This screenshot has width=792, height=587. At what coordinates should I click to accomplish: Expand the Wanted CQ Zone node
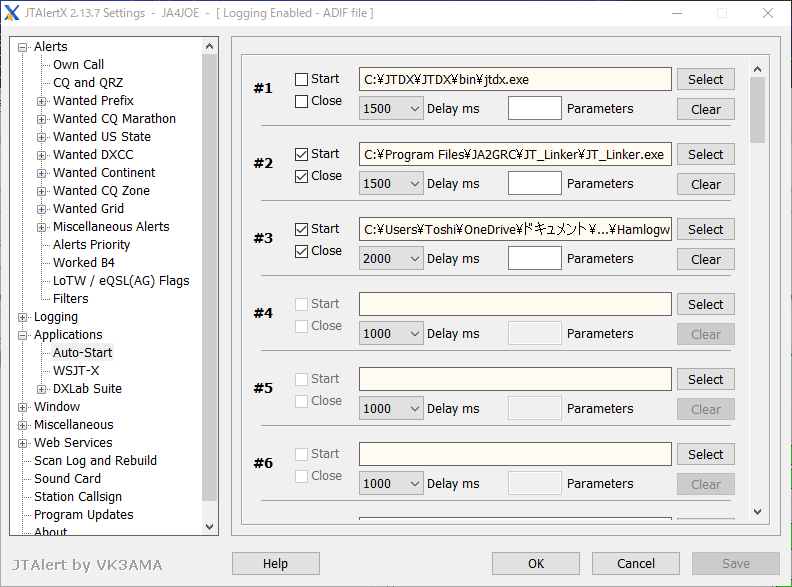click(41, 191)
